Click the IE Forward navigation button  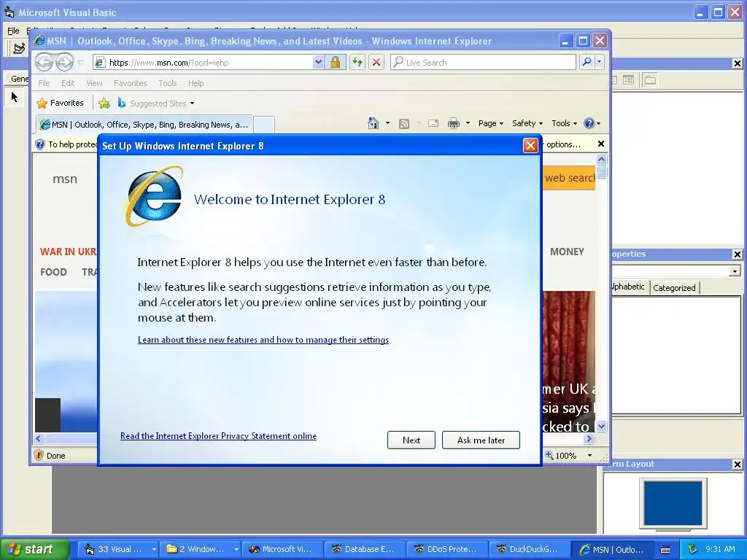64,62
